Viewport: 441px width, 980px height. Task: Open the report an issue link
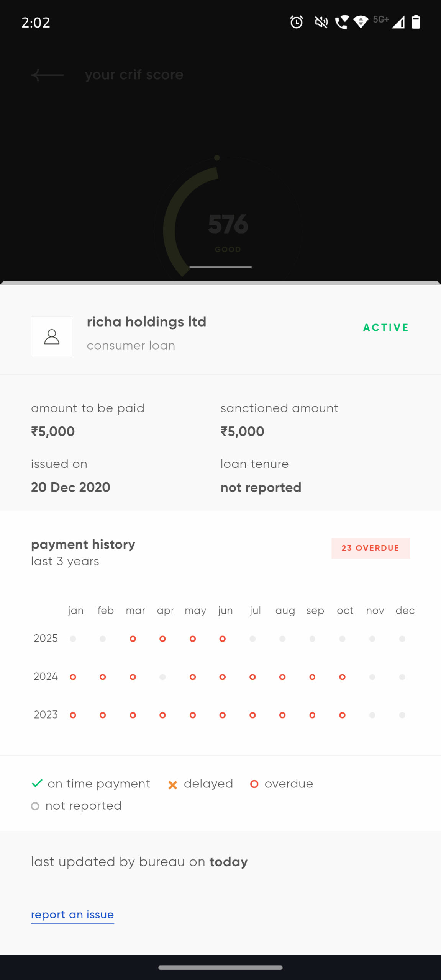tap(72, 914)
